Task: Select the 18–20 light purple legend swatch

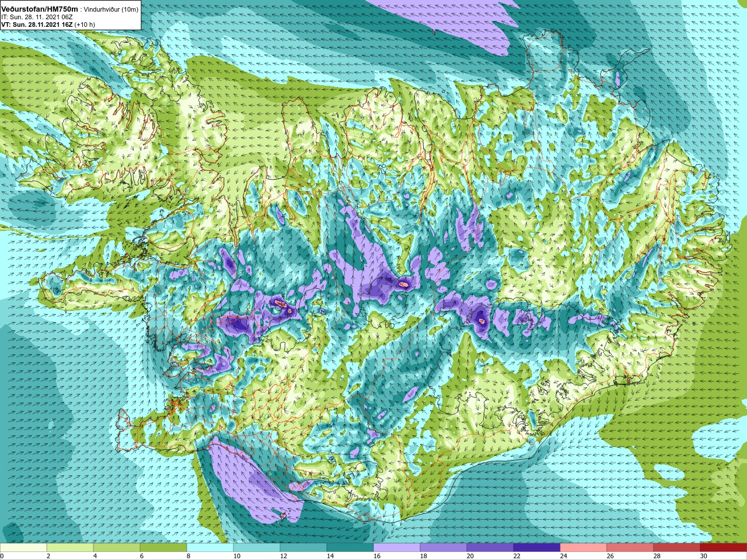Action: (x=444, y=548)
